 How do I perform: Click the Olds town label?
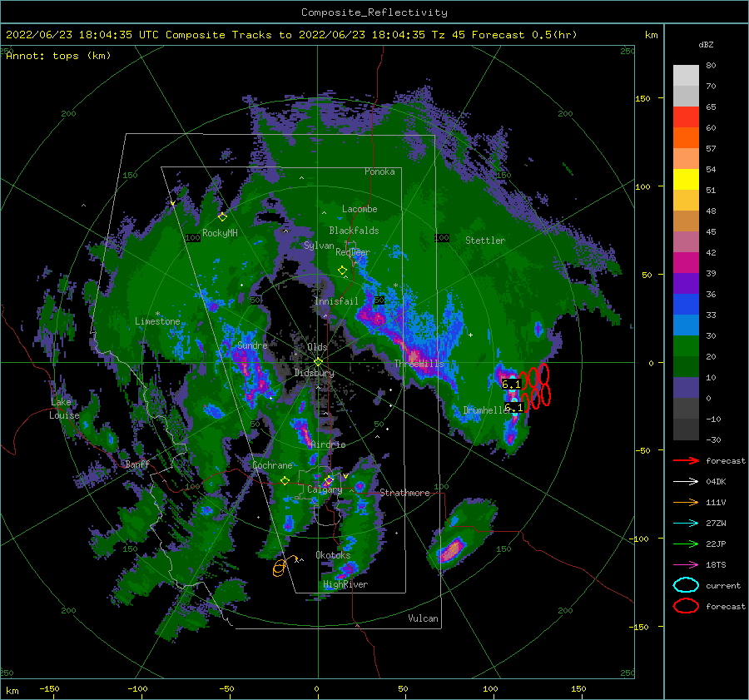(x=317, y=347)
